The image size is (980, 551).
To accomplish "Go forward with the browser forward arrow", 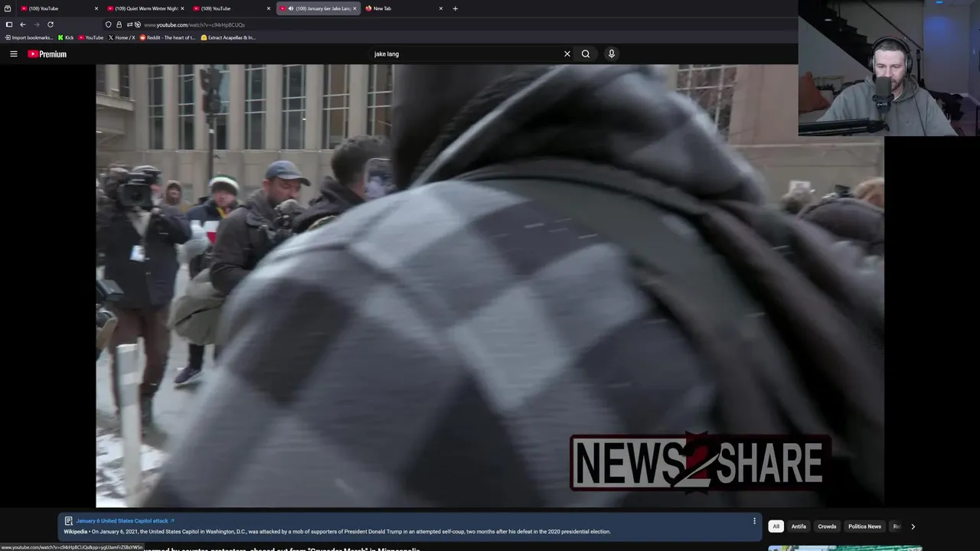I will click(x=36, y=24).
